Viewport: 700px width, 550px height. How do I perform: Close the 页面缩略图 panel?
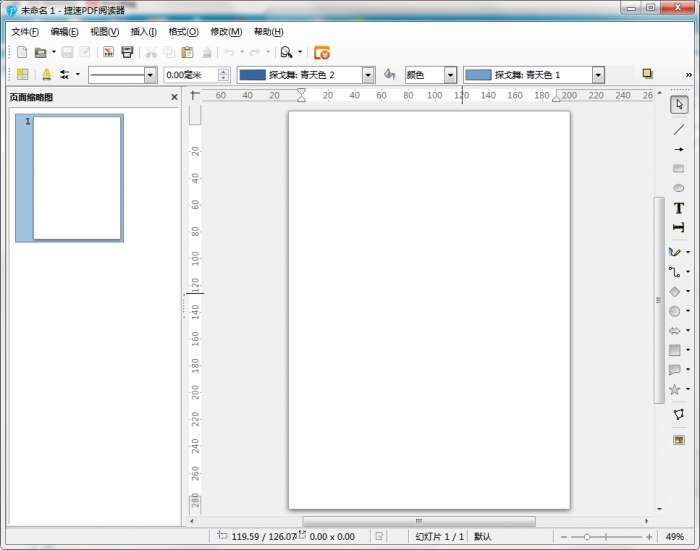[x=174, y=97]
